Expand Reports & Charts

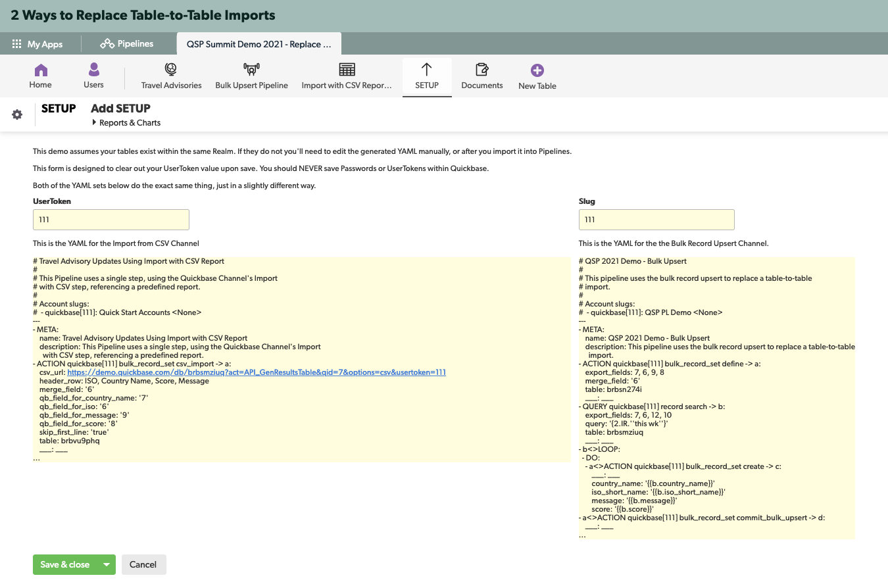(126, 123)
